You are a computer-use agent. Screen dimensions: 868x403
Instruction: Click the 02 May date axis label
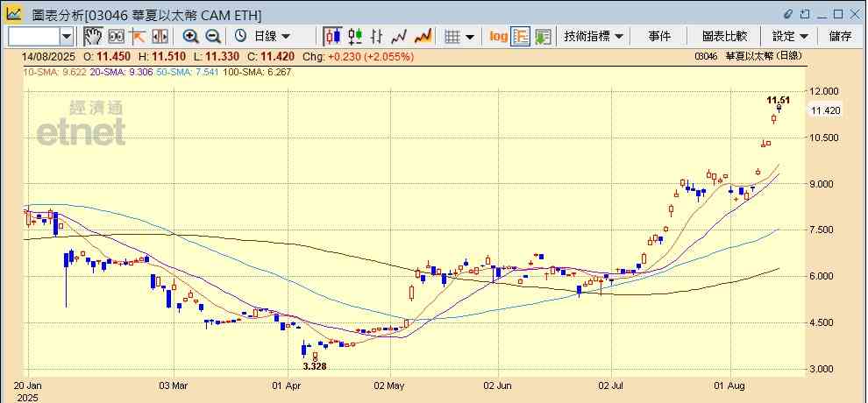389,385
